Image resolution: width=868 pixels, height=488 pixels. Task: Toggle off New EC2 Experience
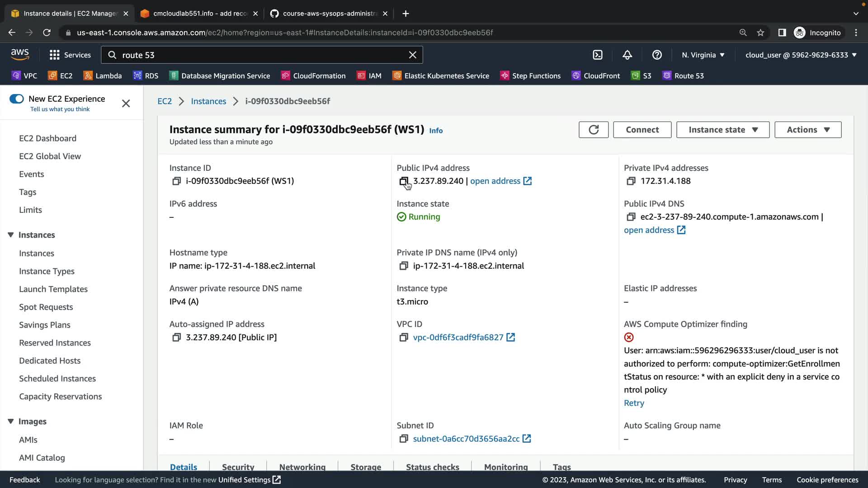tap(17, 99)
